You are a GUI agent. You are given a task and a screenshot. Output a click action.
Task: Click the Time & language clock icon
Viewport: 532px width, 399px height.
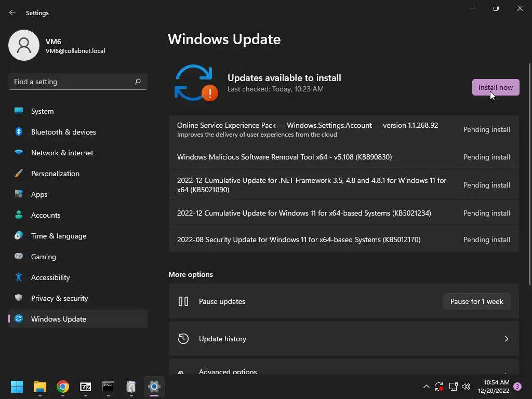point(19,235)
